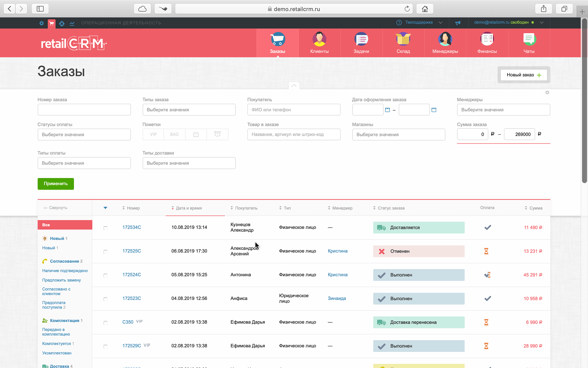Click the megaphone icon near account name
The height and width of the screenshot is (368, 588).
coord(458,22)
